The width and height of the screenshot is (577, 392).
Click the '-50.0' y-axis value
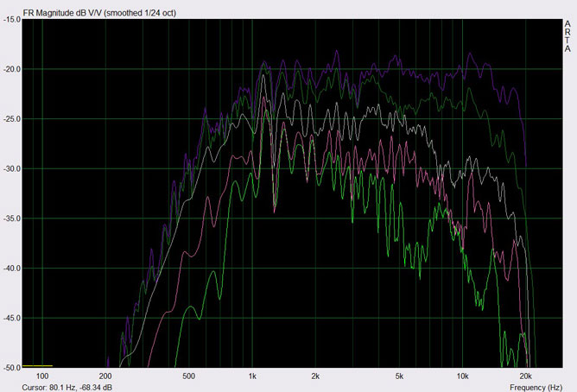click(11, 368)
